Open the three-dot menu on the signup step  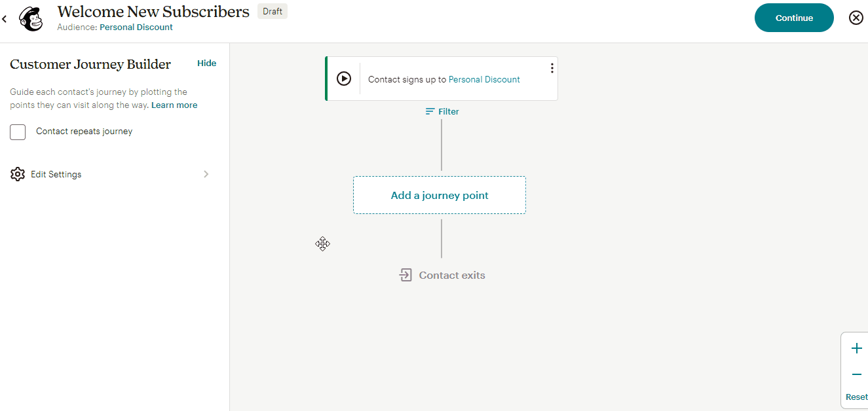click(x=552, y=67)
